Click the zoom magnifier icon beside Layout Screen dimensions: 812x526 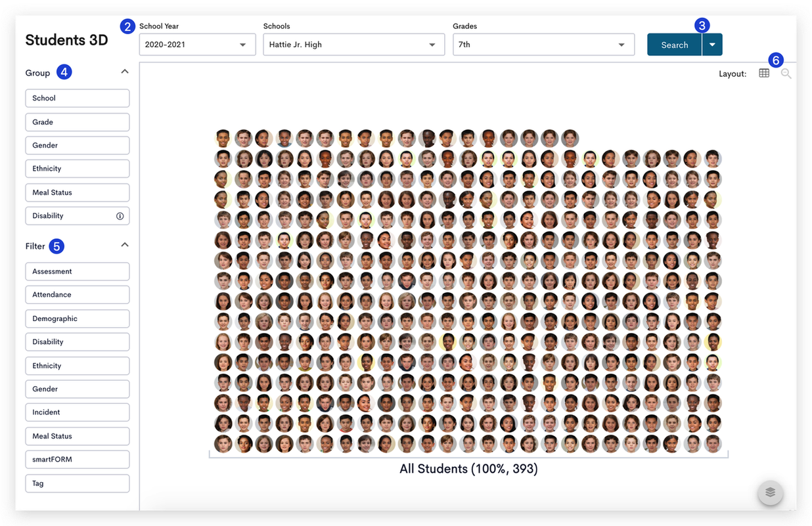click(x=786, y=74)
